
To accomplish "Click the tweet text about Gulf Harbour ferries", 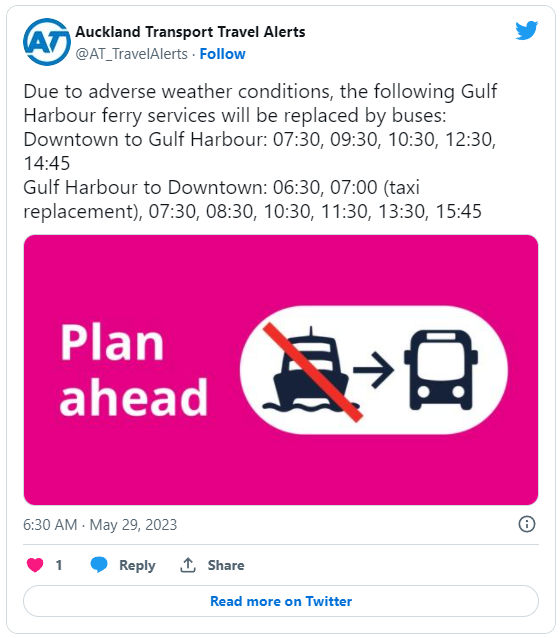I will click(260, 151).
